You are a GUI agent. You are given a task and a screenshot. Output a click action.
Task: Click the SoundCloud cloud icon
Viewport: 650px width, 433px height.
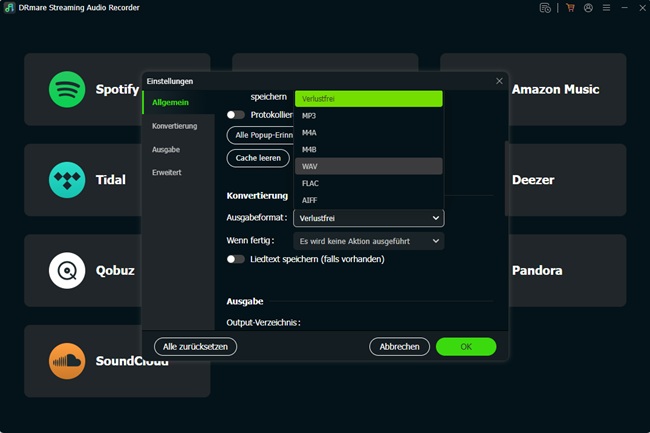point(67,361)
